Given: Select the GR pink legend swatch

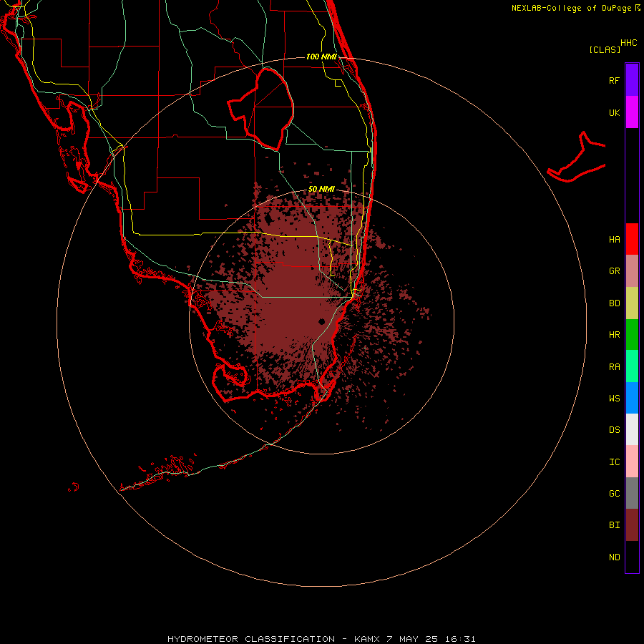Looking at the screenshot, I should coord(632,271).
